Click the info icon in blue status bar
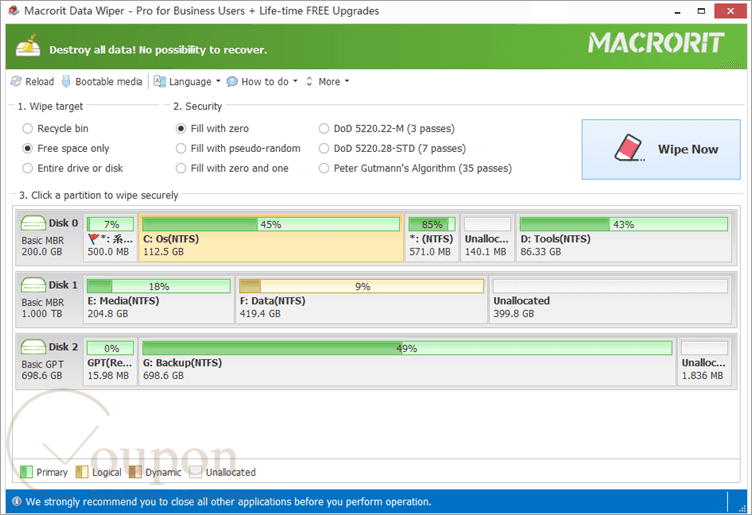 point(17,502)
